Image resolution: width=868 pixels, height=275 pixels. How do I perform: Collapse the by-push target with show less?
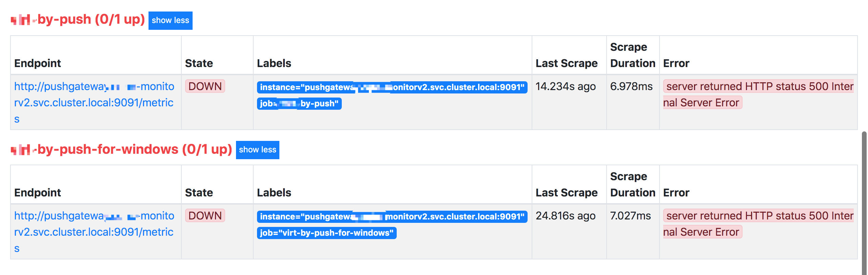170,20
